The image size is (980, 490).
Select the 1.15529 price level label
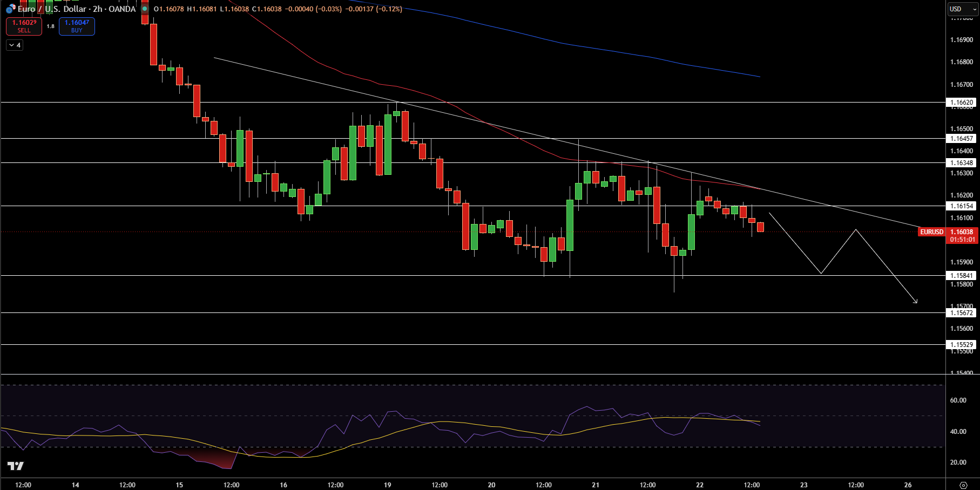tap(961, 344)
